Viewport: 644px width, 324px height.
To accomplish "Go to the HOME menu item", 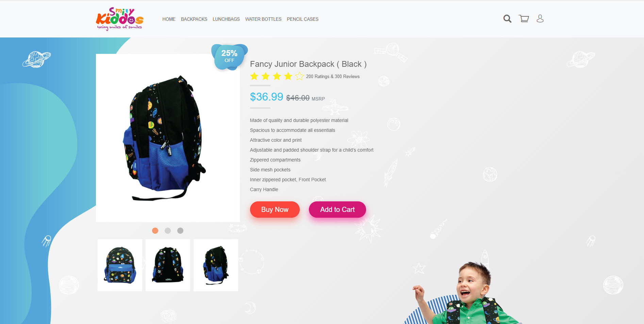I will coord(169,19).
